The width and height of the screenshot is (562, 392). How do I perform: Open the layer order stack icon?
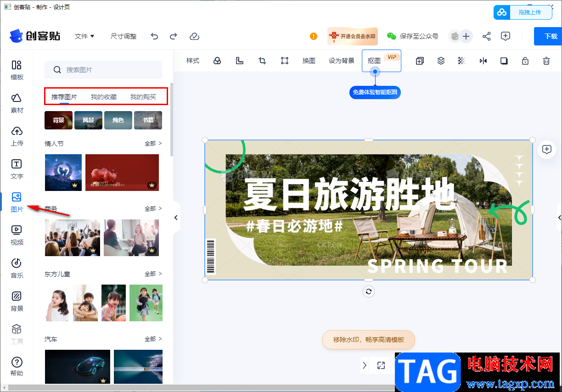click(x=441, y=61)
